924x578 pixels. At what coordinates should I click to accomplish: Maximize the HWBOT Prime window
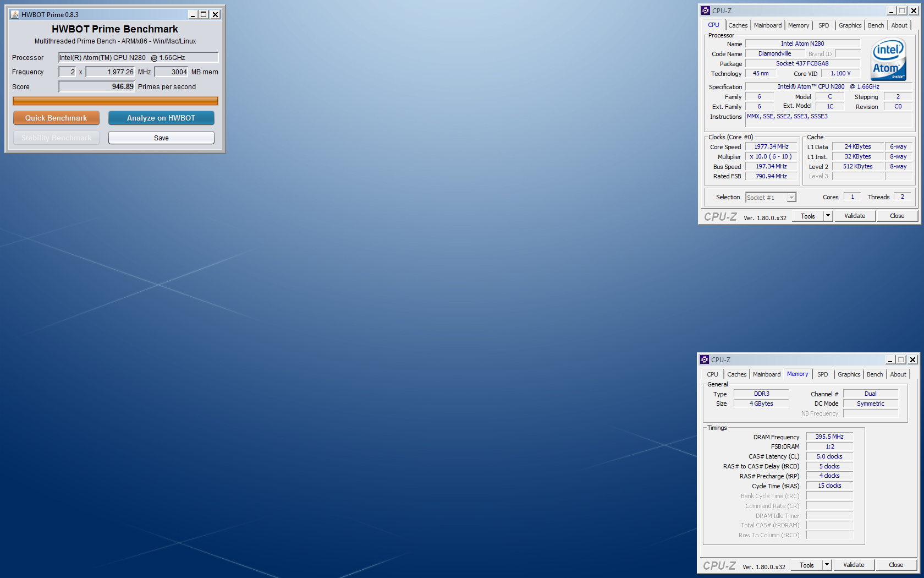pyautogui.click(x=204, y=14)
